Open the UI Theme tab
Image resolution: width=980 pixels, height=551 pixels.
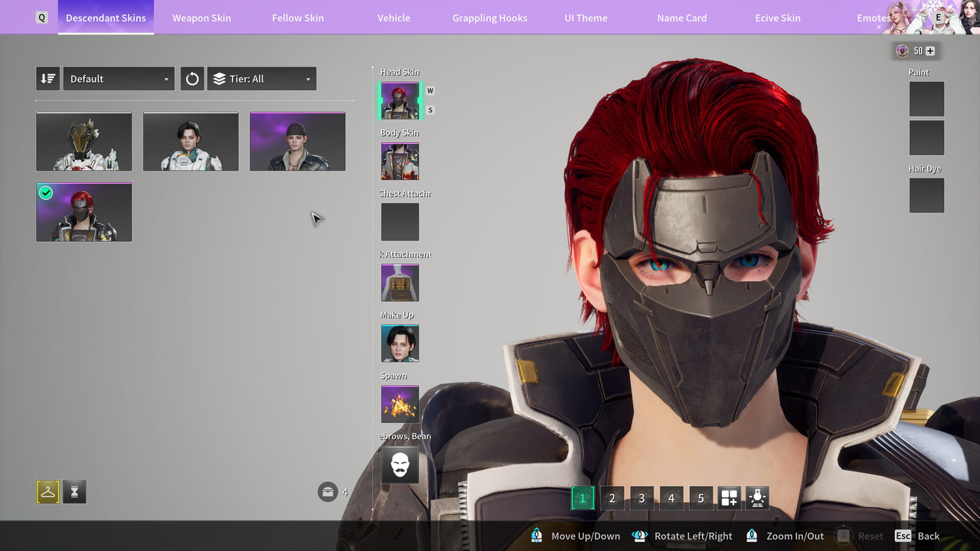(586, 18)
